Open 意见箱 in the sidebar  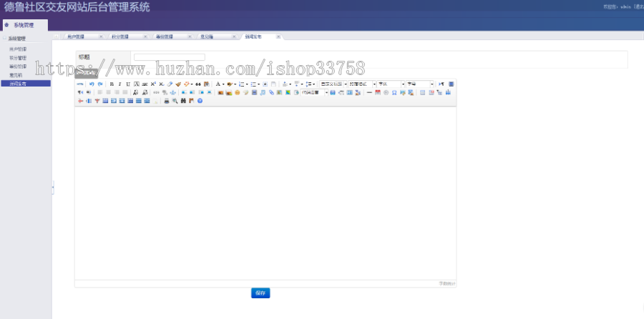(x=16, y=75)
